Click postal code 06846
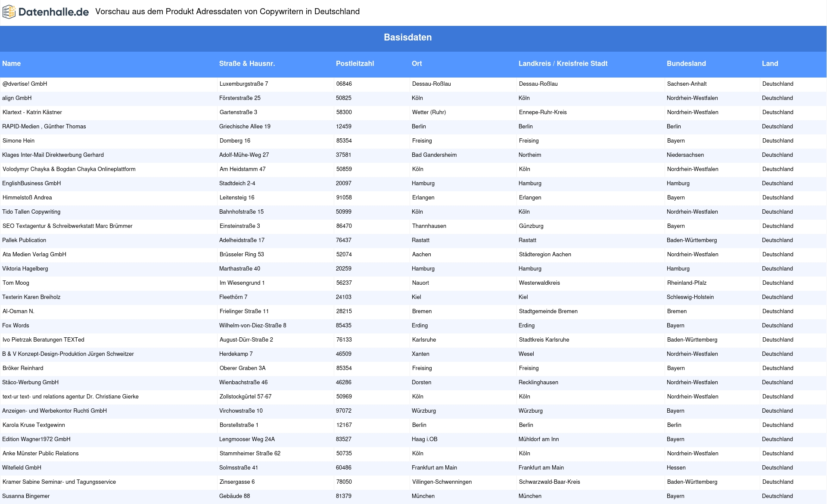827x504 pixels. click(344, 84)
